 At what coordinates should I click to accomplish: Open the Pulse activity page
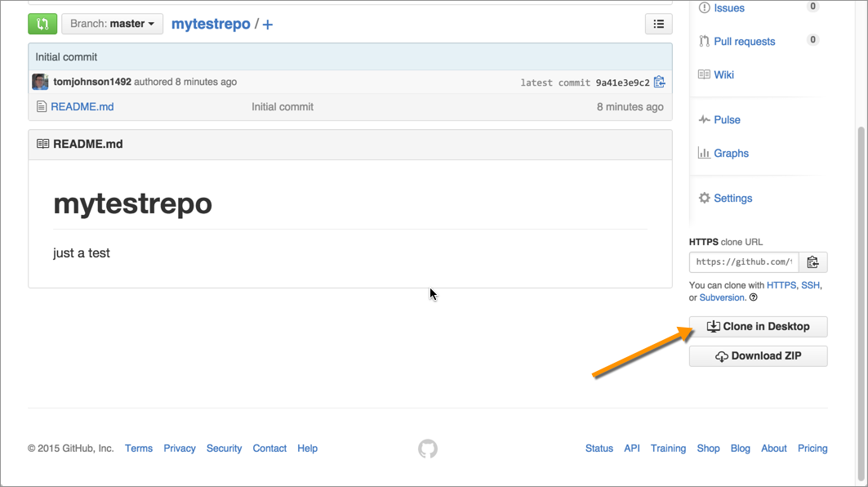[727, 120]
